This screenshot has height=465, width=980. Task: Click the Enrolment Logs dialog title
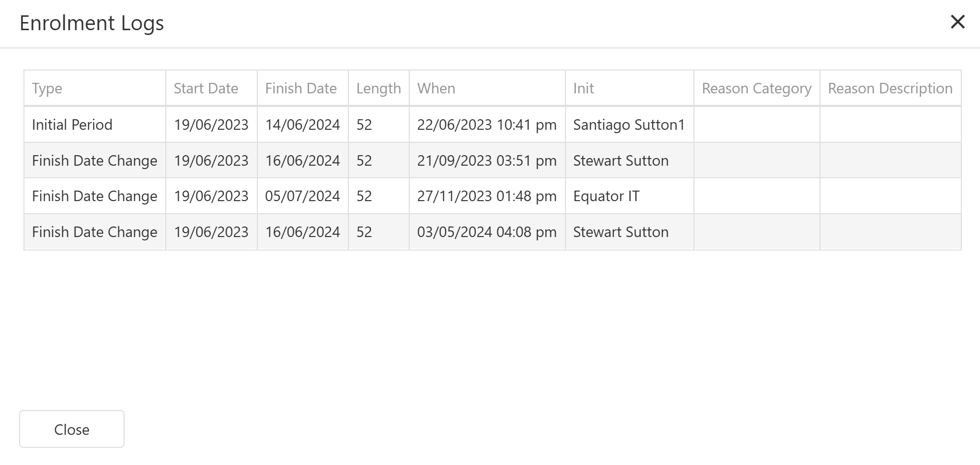click(x=92, y=23)
